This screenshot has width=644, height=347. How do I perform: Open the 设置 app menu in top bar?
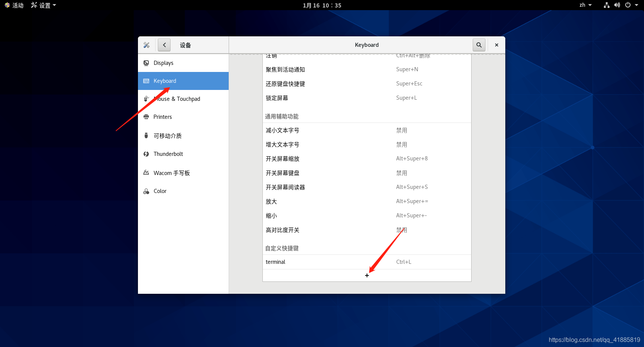[x=43, y=5]
